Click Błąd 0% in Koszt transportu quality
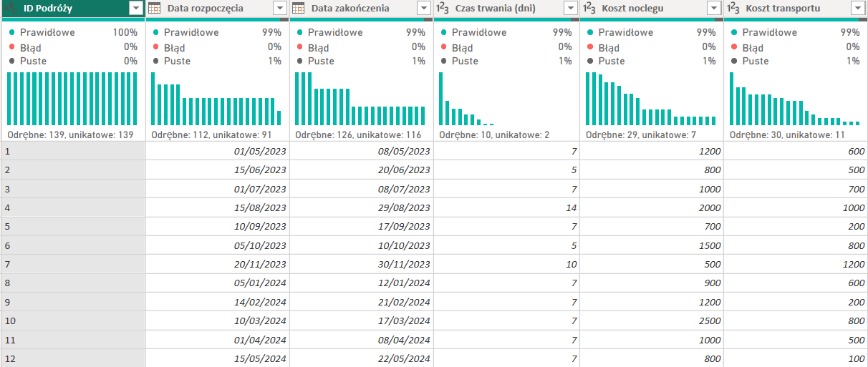Viewport: 868px width, 367px height. 795,47
